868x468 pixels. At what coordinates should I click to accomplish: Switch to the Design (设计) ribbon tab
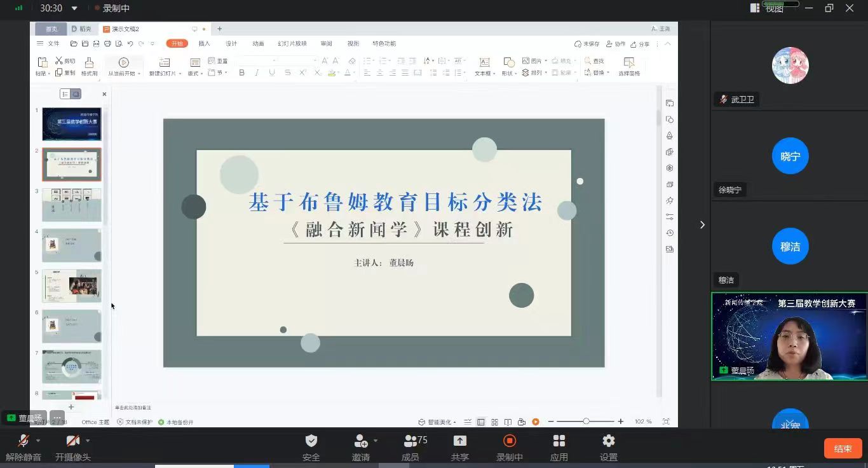pyautogui.click(x=231, y=44)
